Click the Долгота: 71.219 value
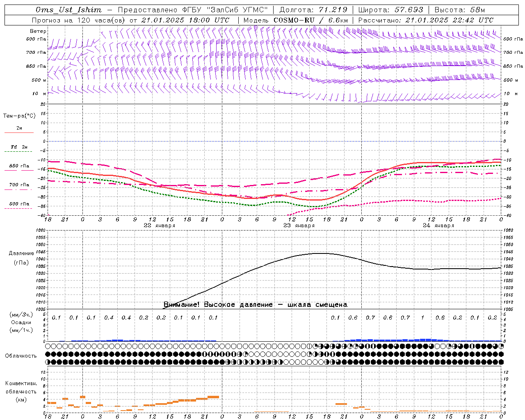 (313, 10)
